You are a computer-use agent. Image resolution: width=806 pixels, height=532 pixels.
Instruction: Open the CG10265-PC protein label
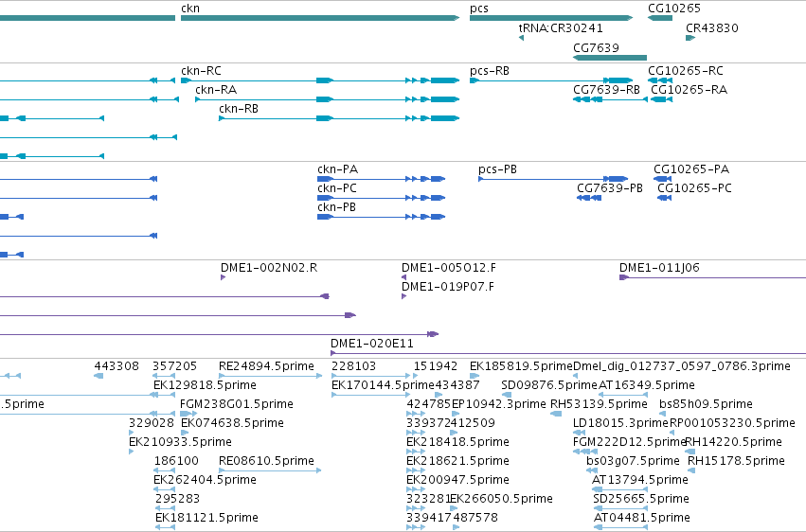(x=694, y=188)
